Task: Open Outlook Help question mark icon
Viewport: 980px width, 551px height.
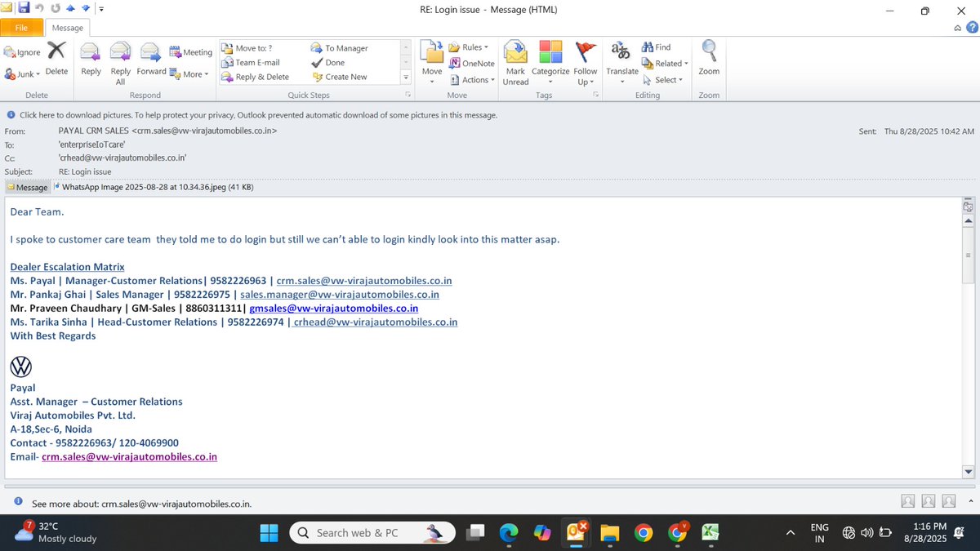Action: pyautogui.click(x=971, y=28)
